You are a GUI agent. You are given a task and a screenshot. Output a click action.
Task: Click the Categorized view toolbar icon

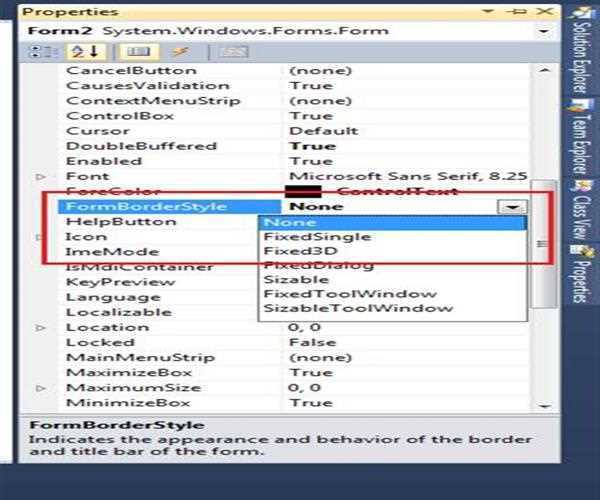coord(37,52)
